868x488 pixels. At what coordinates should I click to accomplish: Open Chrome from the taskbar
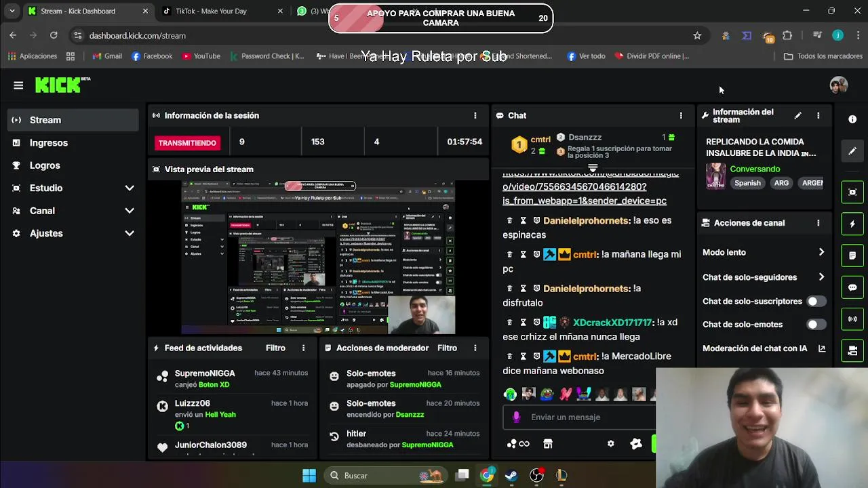(x=487, y=475)
